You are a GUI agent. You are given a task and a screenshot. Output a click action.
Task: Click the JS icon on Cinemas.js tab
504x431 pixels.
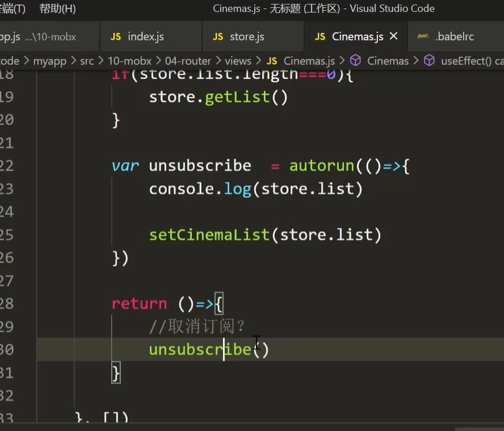point(321,37)
